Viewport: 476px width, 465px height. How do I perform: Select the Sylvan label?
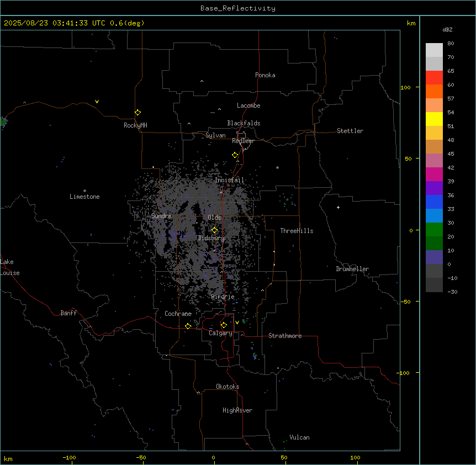tap(215, 135)
